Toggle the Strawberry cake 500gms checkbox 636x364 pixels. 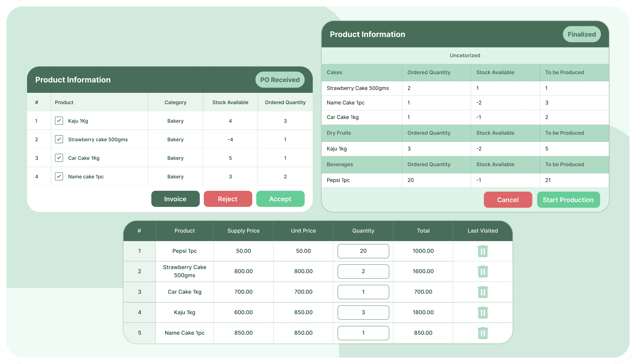[x=59, y=139]
